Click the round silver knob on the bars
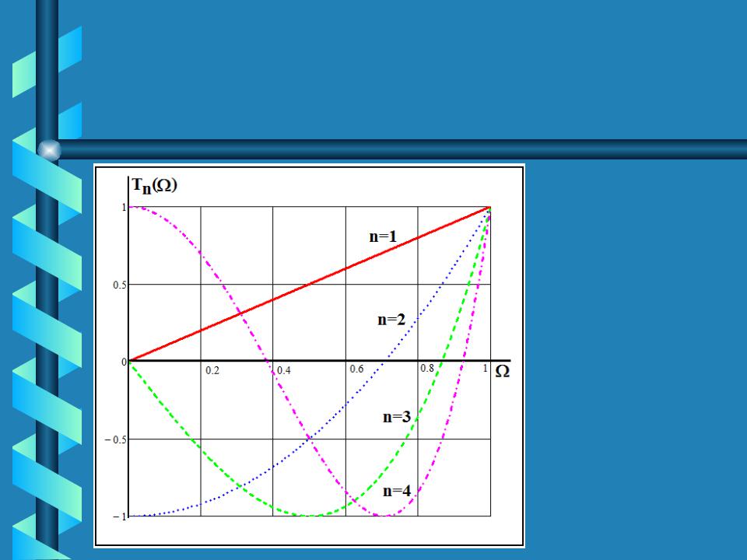This screenshot has width=747, height=560. 49,150
